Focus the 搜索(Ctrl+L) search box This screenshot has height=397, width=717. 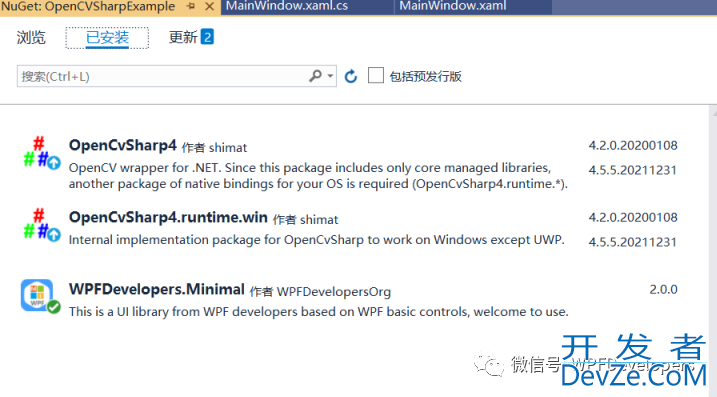click(x=177, y=76)
